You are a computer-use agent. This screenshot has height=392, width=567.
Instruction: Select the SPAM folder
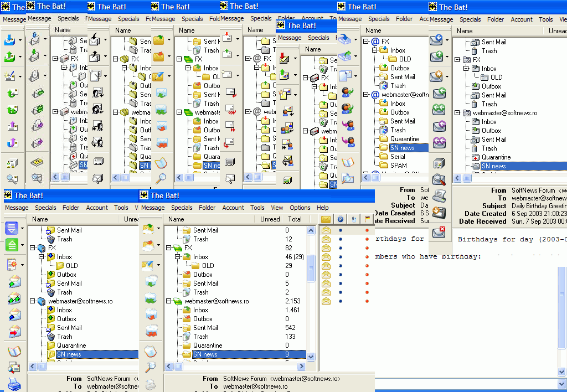(x=399, y=165)
